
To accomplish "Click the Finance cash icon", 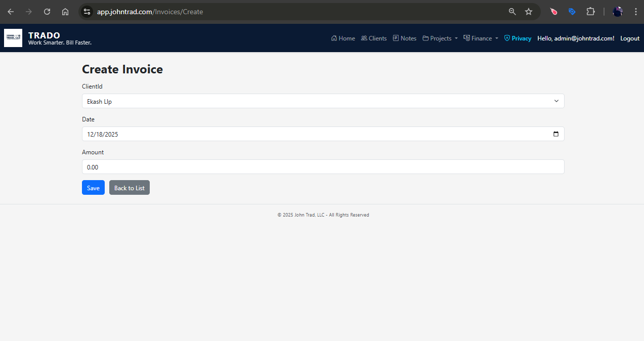I will tap(466, 38).
